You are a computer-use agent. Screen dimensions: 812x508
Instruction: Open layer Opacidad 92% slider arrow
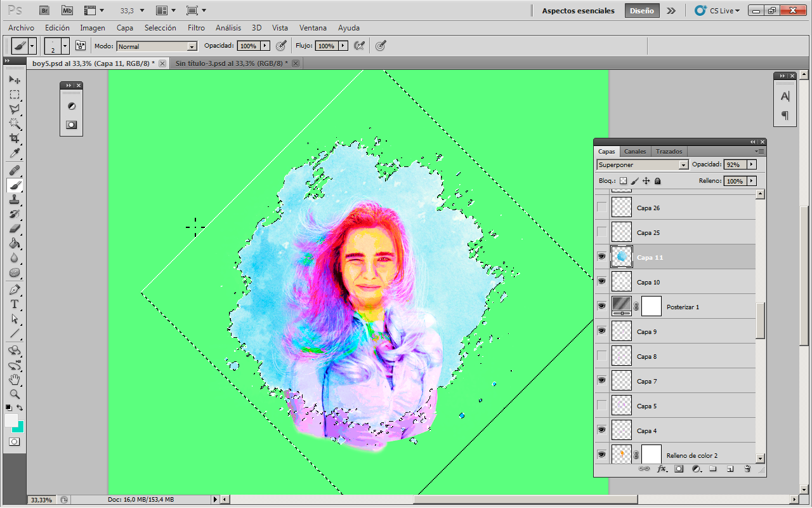[752, 164]
